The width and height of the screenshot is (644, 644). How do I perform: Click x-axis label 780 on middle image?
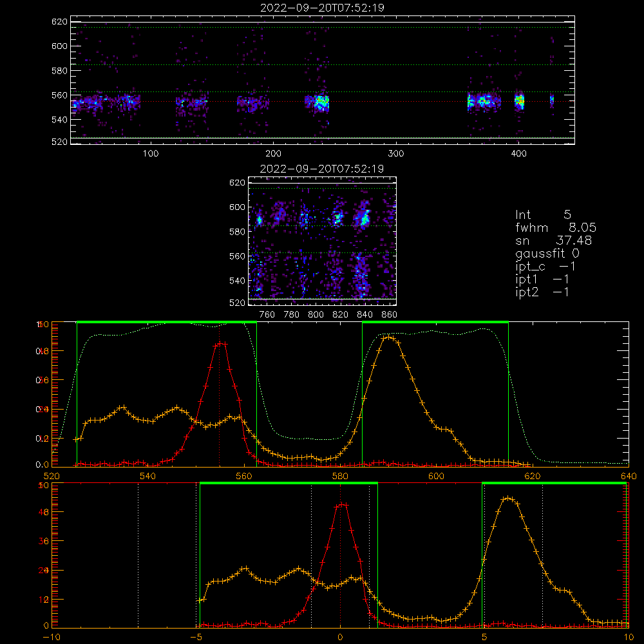click(x=292, y=315)
